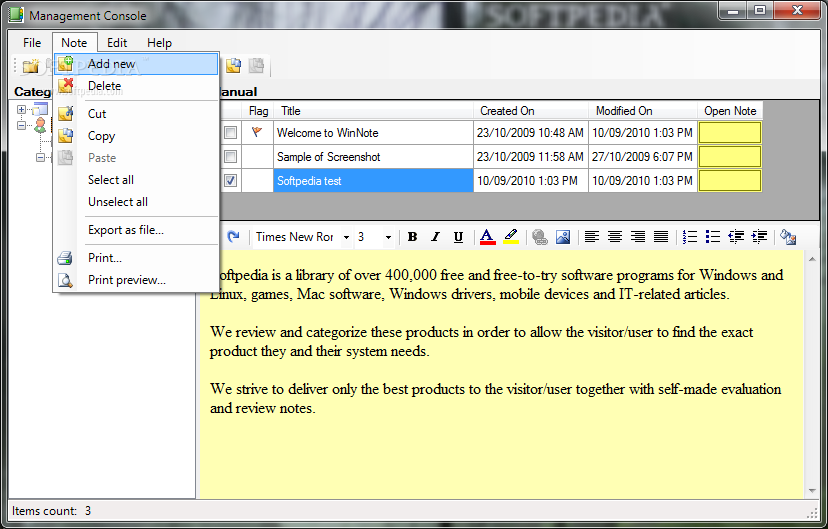Toggle bold formatting
The width and height of the screenshot is (828, 529).
click(412, 237)
